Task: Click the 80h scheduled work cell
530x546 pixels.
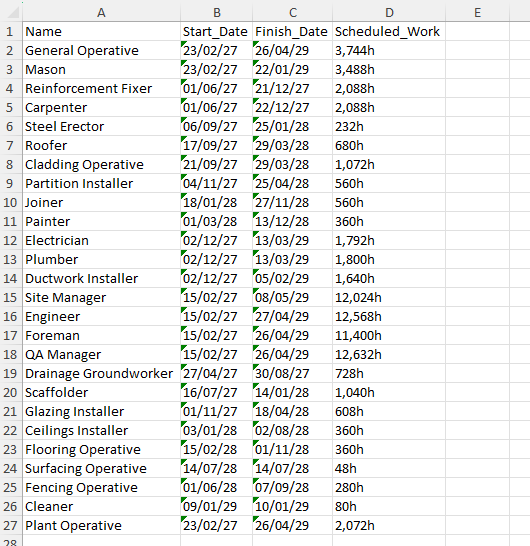Action: 389,506
